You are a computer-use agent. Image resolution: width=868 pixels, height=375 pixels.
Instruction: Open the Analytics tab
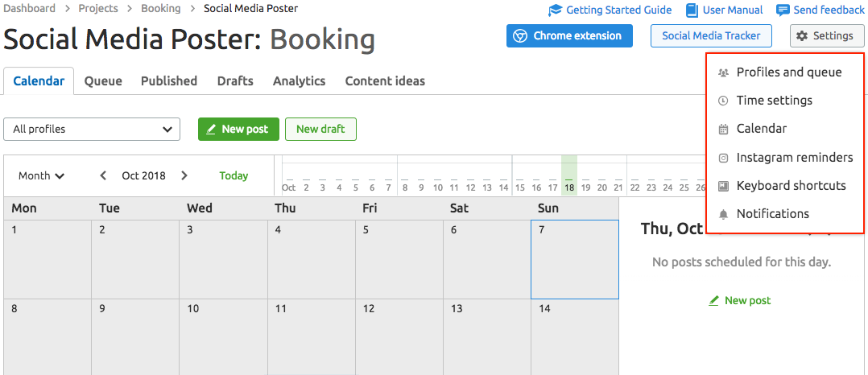coord(299,81)
